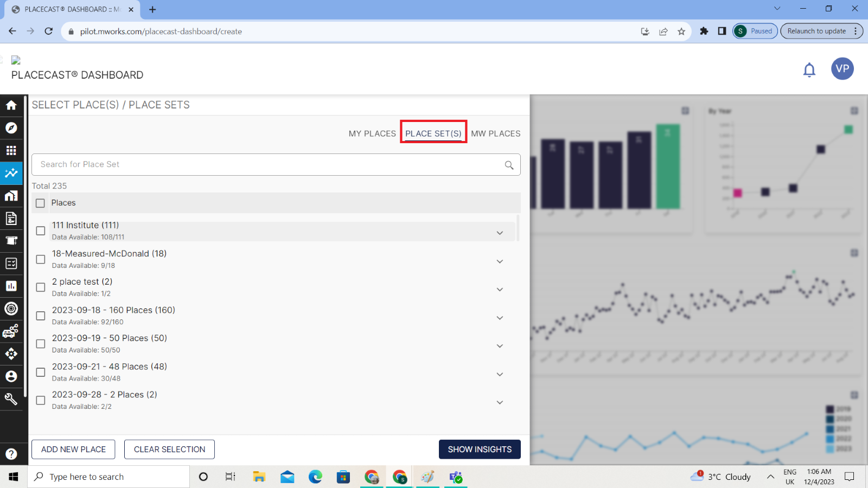Select the PLACECAST DASHBOARD browser tab
The image size is (868, 488).
click(x=72, y=9)
